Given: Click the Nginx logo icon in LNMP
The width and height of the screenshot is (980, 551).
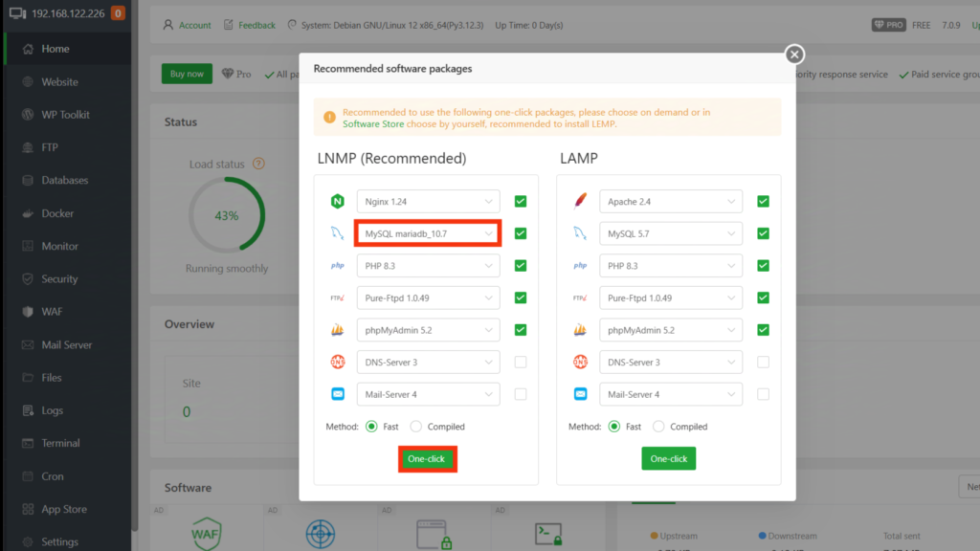Looking at the screenshot, I should [338, 202].
